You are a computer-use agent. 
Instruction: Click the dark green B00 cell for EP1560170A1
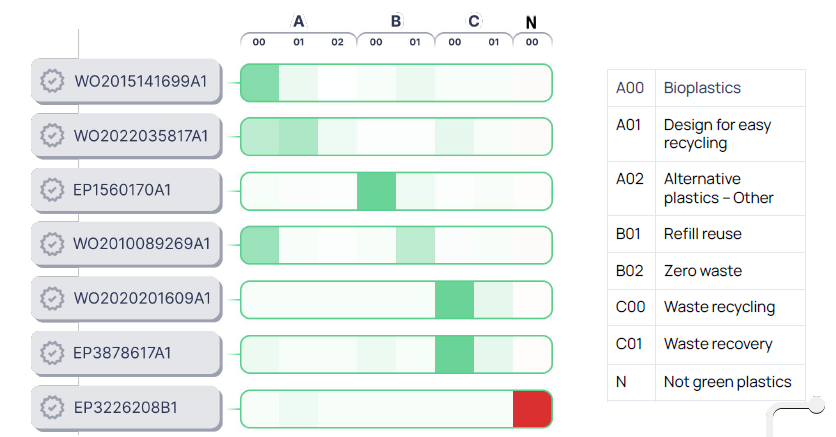click(376, 191)
